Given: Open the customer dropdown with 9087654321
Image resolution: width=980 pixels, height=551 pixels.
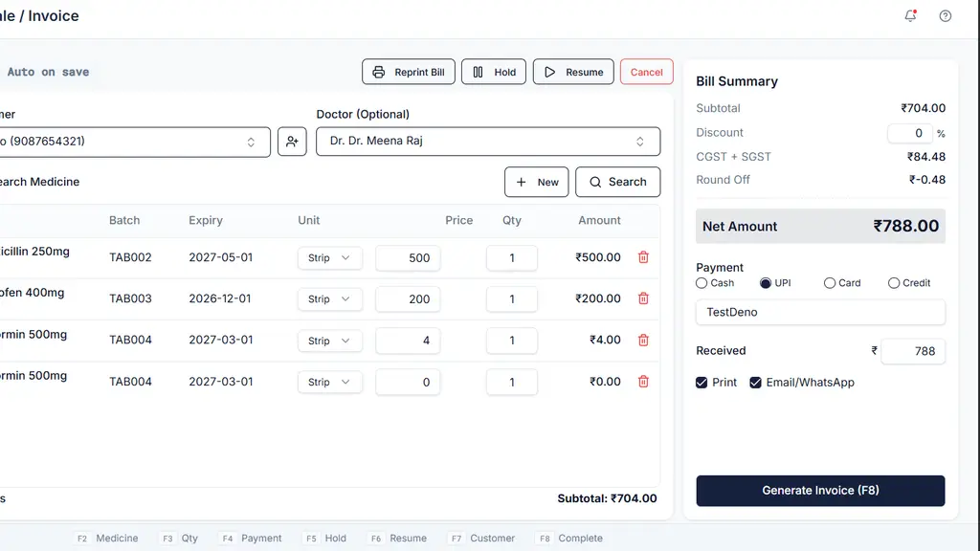Looking at the screenshot, I should coord(134,142).
